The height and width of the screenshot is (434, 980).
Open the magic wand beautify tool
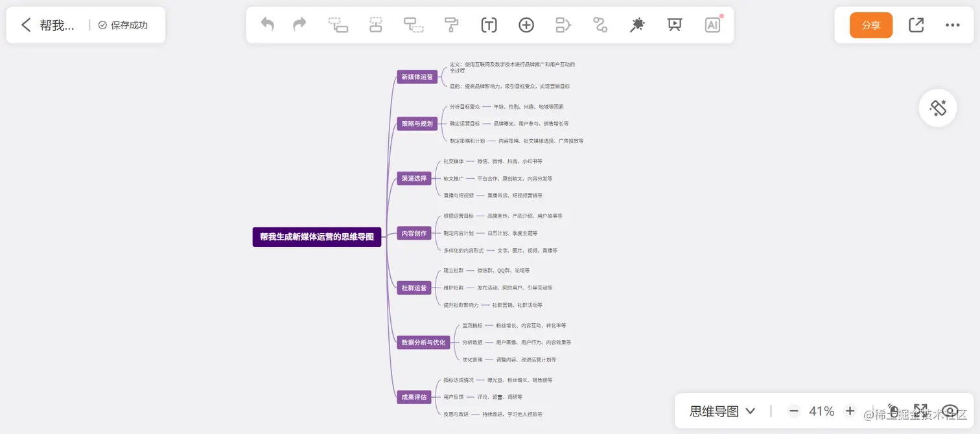click(x=637, y=25)
